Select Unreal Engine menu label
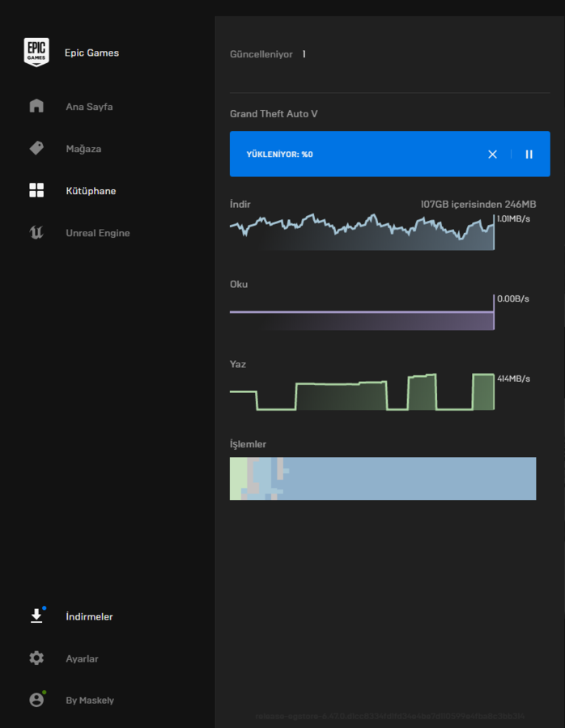This screenshot has height=728, width=565. (x=98, y=233)
